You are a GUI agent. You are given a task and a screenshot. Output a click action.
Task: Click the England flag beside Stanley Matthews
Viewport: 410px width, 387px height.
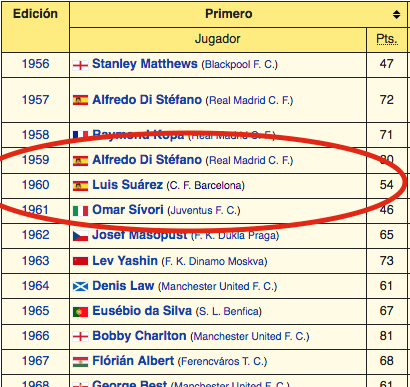80,65
